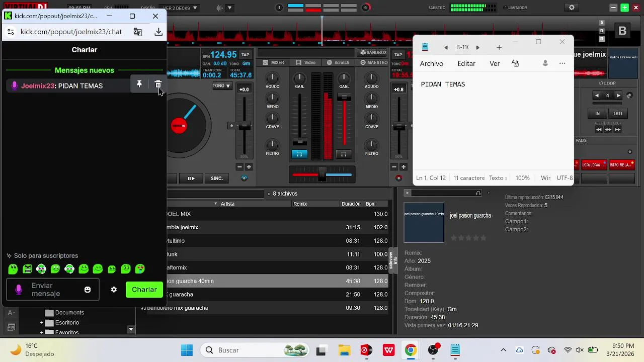Expand the Escritorio folder
644x362 pixels.
coord(42,323)
